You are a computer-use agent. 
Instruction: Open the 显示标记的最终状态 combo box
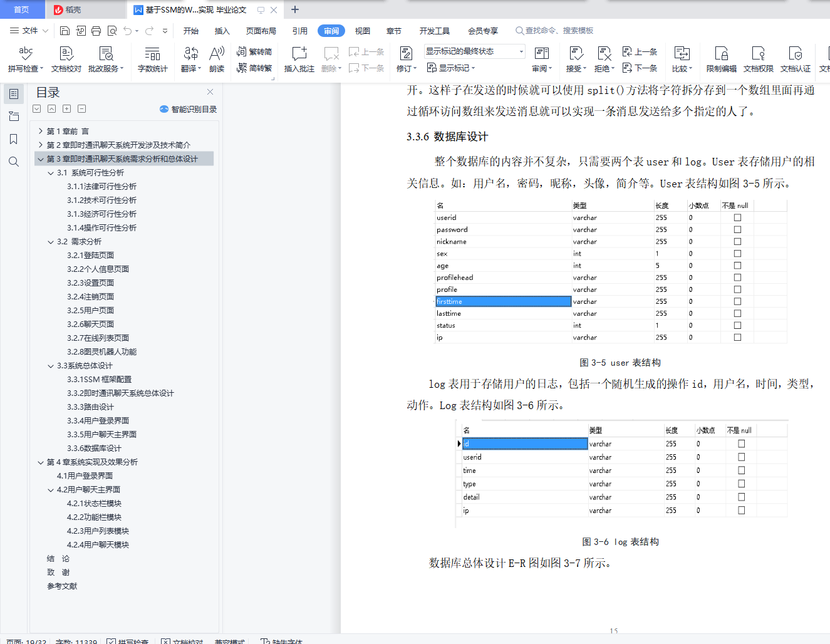[x=474, y=51]
